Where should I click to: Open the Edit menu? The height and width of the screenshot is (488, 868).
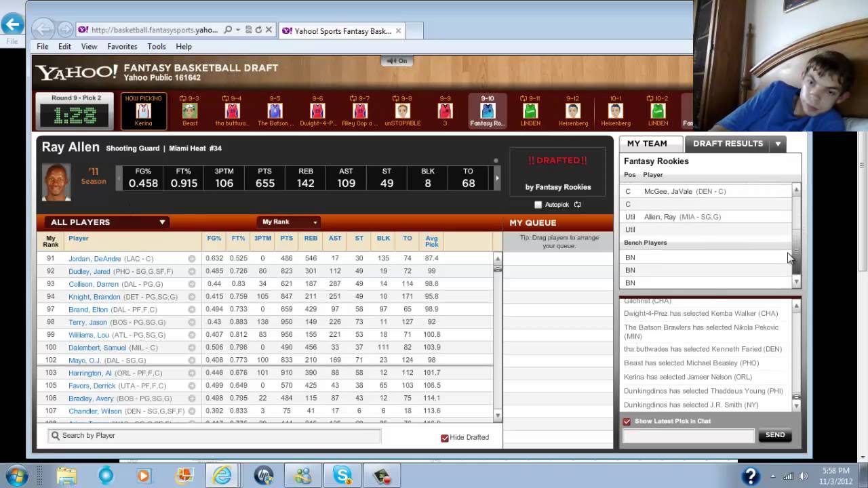click(64, 47)
